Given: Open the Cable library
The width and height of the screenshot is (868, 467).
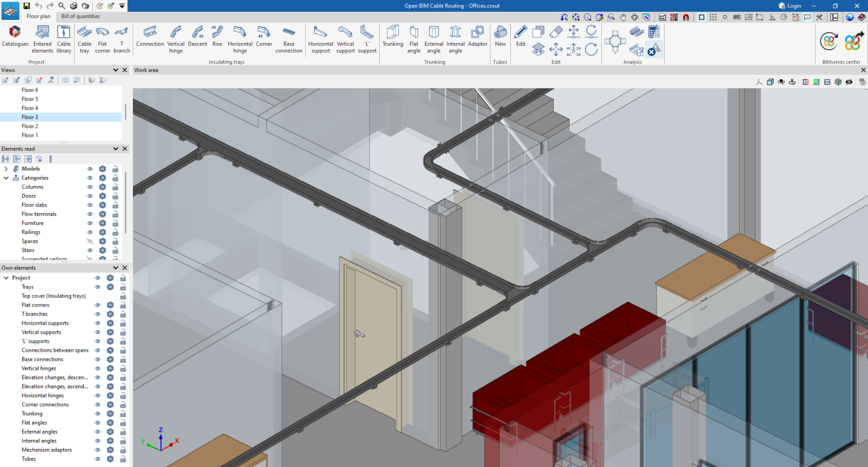Looking at the screenshot, I should point(63,38).
